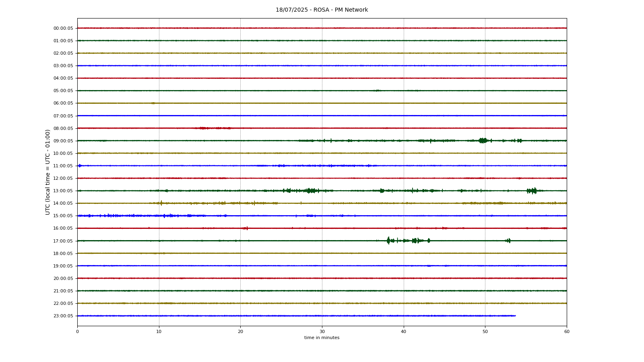The height and width of the screenshot is (362, 644).
Task: Click the small blip near minute 9 on 06:00:05 trace
Action: (x=153, y=103)
